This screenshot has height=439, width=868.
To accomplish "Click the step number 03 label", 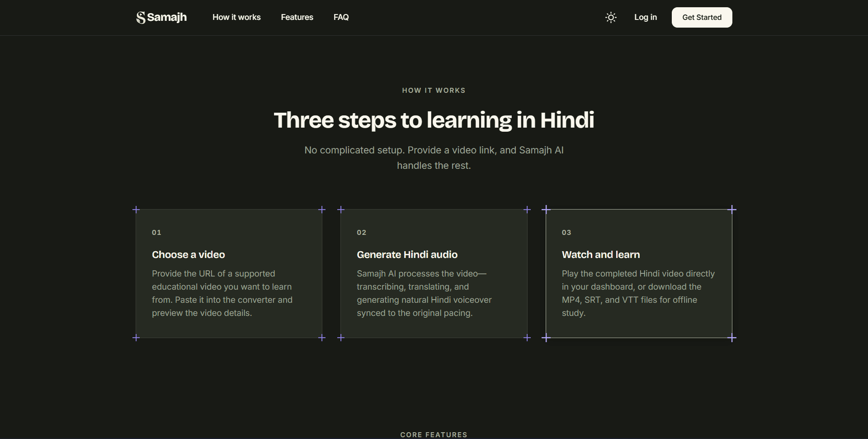I will [x=566, y=232].
